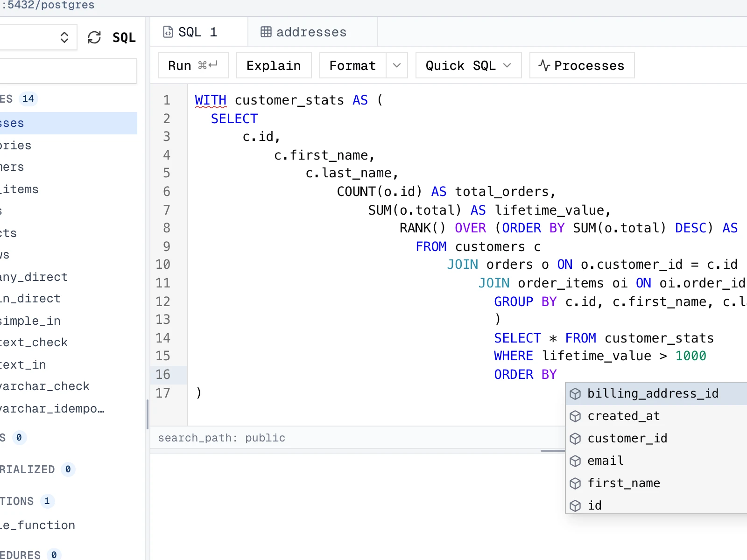747x560 pixels.
Task: Select le_function in the sidebar
Action: [x=38, y=525]
